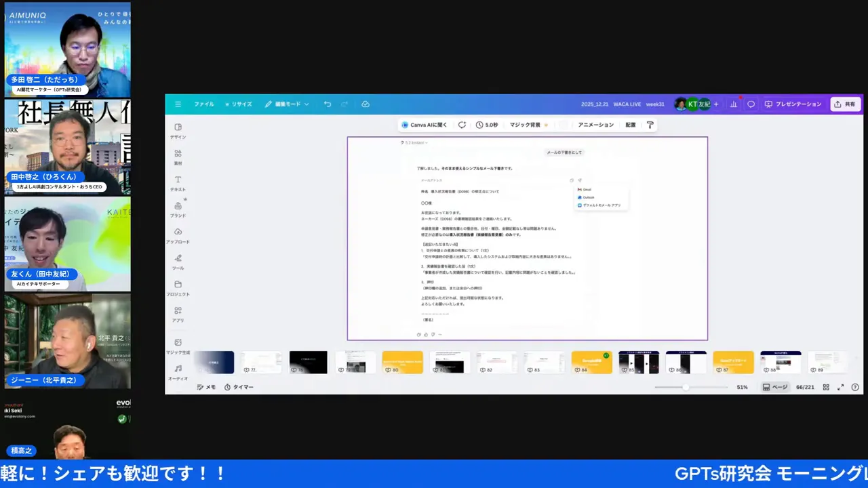This screenshot has height=488, width=868.
Task: Enable grid view of all pages
Action: pyautogui.click(x=826, y=387)
